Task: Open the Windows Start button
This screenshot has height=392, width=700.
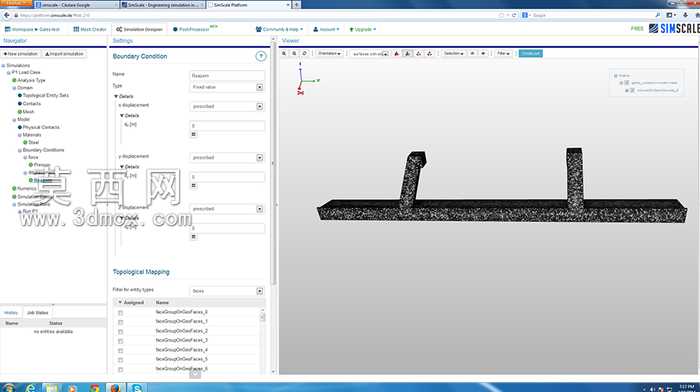Action: point(8,388)
